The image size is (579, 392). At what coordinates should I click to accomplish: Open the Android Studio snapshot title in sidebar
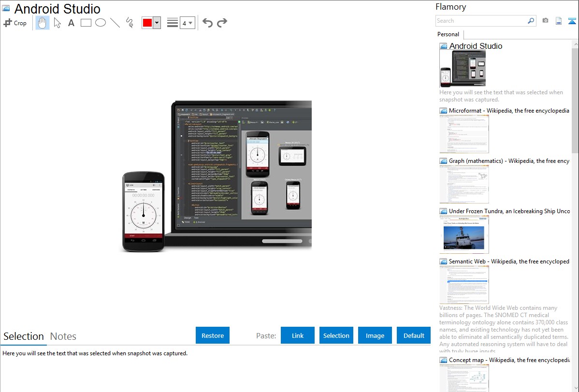(x=476, y=46)
